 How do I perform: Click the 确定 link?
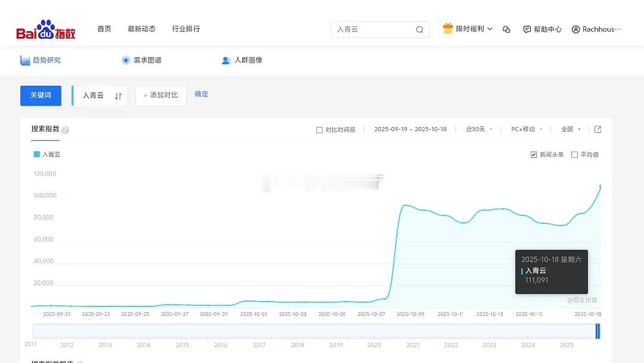coord(202,94)
